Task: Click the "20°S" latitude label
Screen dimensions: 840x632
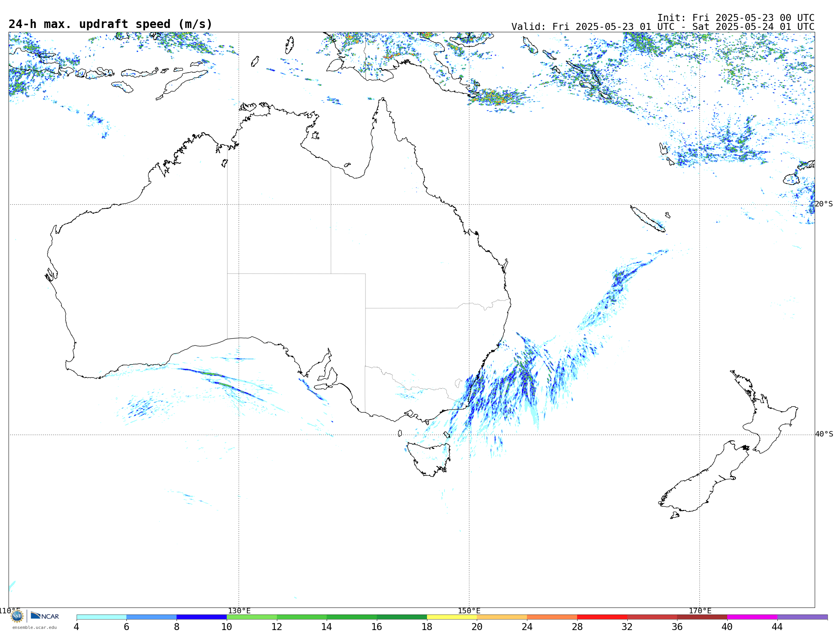Action: point(824,204)
